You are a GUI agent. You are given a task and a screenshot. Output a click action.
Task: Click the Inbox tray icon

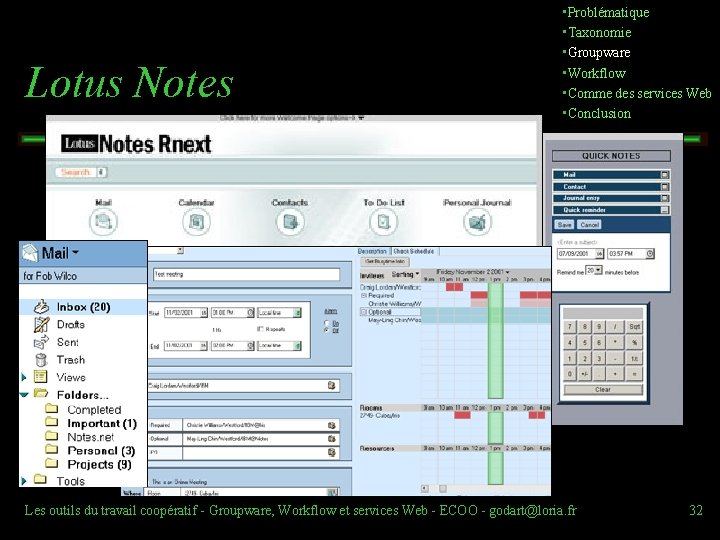(x=41, y=307)
